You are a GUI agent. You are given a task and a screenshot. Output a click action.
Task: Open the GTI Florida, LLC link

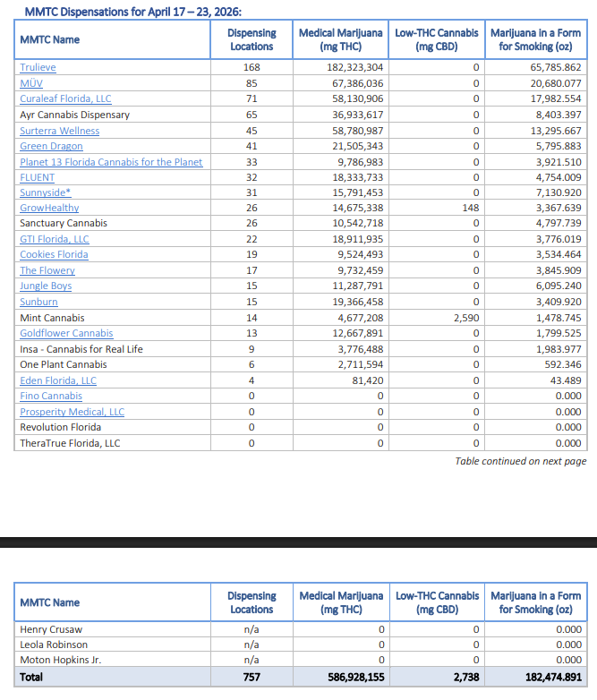tap(55, 239)
